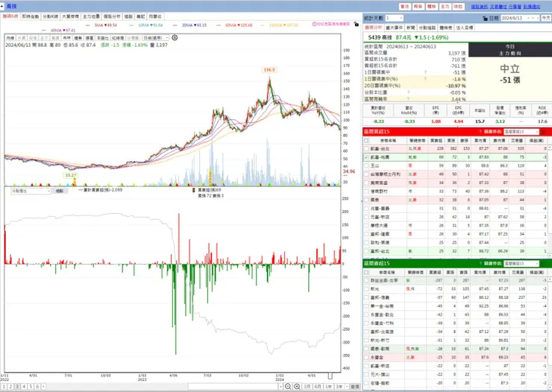Click the 今天 button beside date
This screenshot has height=392, width=552.
coord(546,18)
